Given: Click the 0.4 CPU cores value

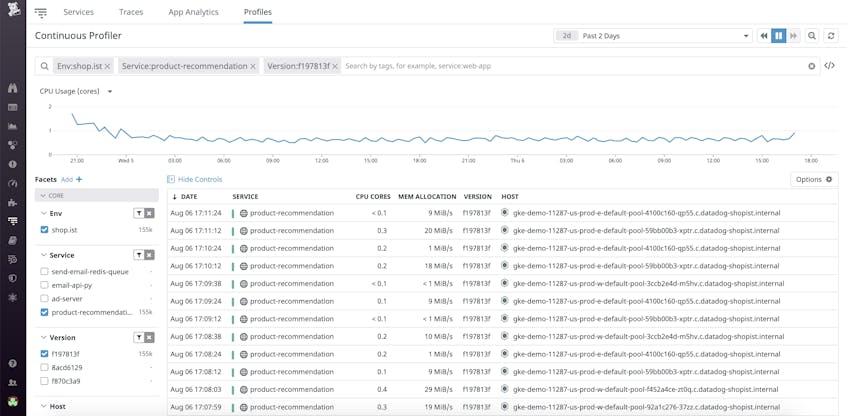Looking at the screenshot, I should click(x=382, y=390).
